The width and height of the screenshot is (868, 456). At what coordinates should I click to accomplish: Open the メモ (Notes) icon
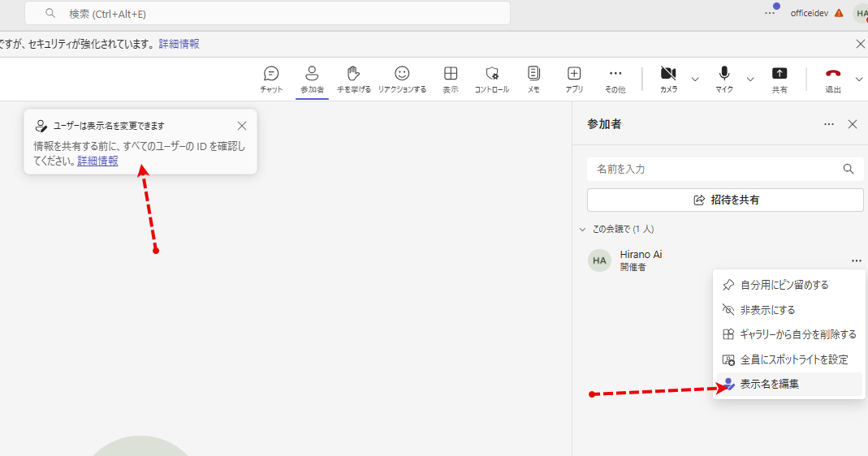533,79
